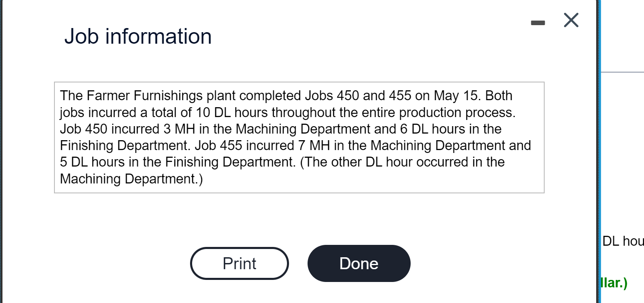Print the job information details

tap(239, 263)
